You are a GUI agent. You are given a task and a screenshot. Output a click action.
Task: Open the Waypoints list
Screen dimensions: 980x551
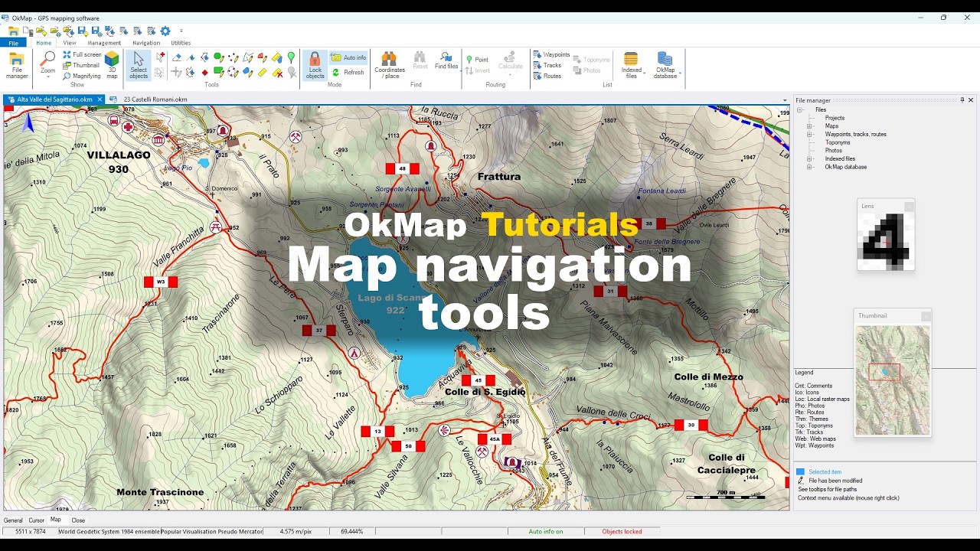tap(552, 55)
